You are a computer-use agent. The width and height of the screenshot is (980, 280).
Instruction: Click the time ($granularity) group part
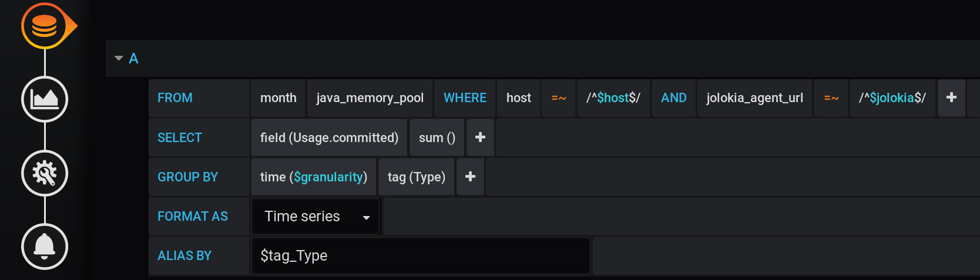[x=314, y=177]
